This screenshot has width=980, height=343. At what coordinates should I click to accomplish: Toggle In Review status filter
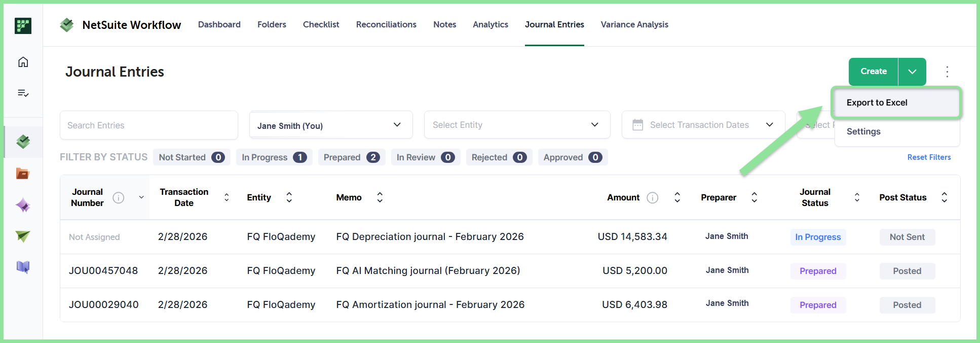point(426,157)
